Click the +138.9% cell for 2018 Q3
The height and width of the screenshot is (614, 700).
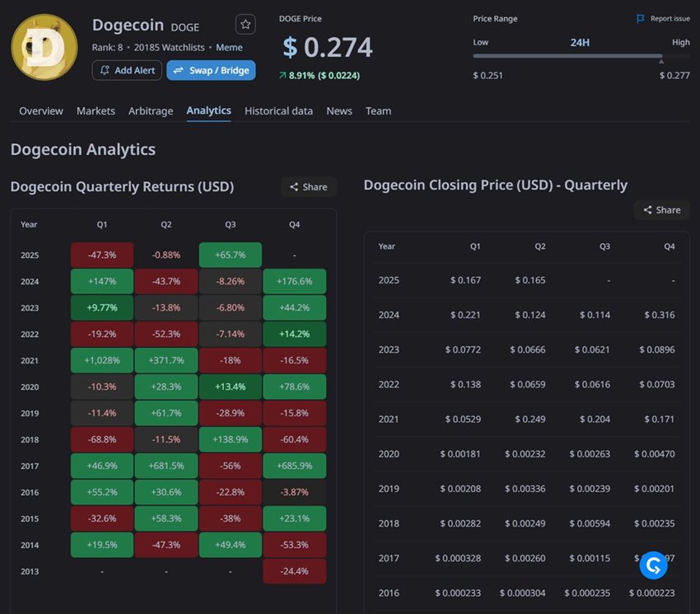231,440
